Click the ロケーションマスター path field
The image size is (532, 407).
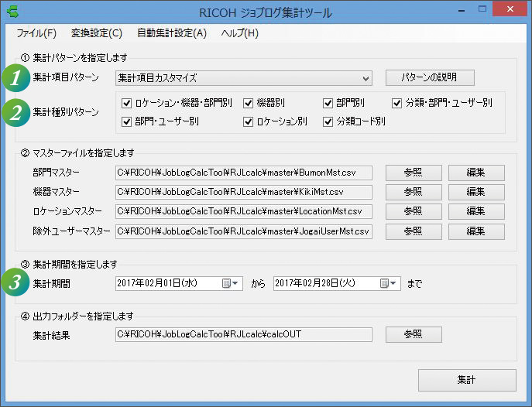click(243, 211)
